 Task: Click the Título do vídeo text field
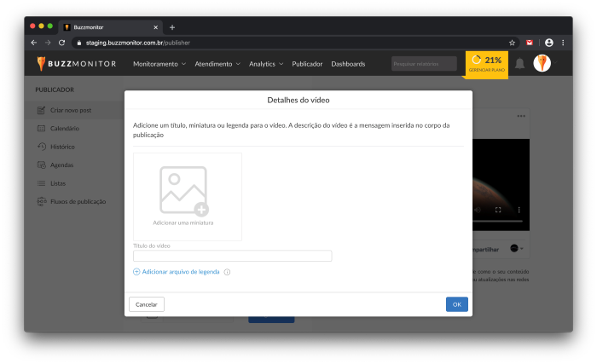[232, 256]
